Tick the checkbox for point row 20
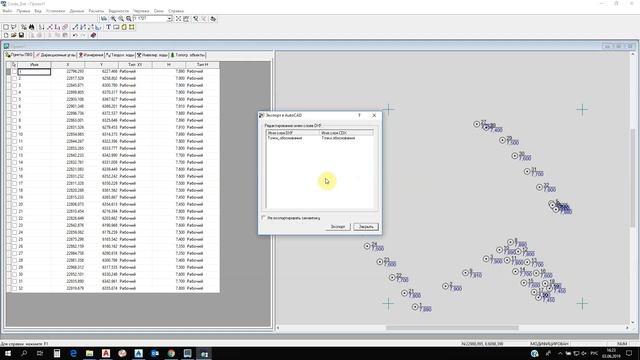640x360 pixels. coord(14,204)
